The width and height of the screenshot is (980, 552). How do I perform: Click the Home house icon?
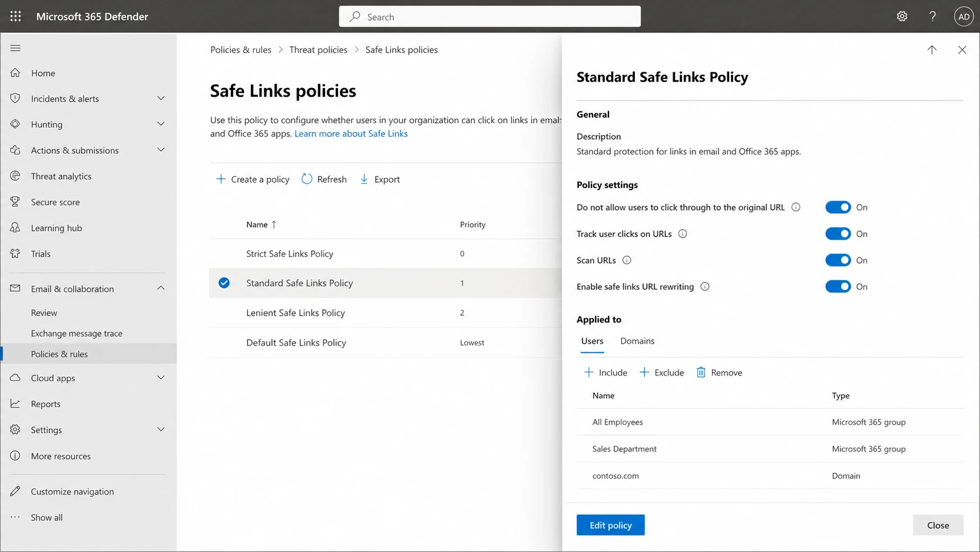[x=15, y=73]
